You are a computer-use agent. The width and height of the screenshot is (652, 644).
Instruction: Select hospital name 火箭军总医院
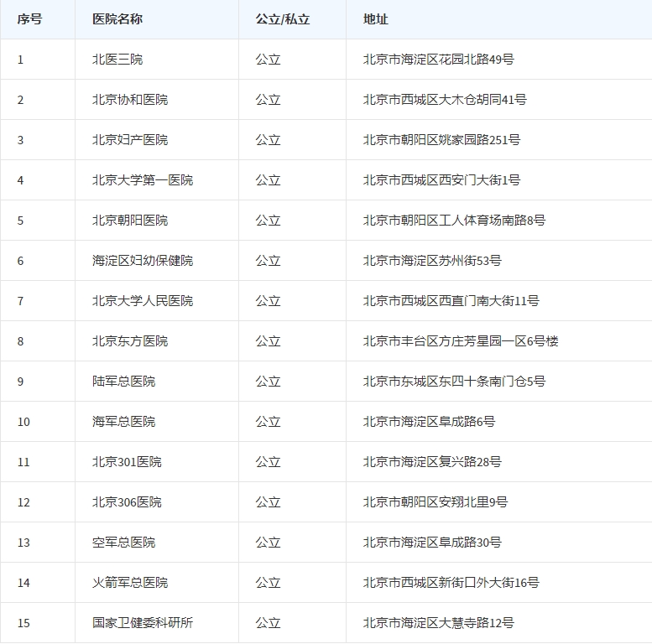tap(130, 583)
